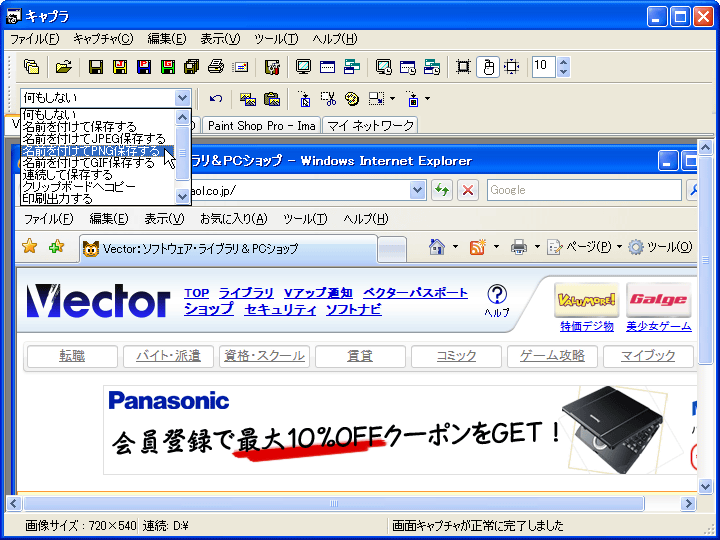720x540 pixels.
Task: Click the rectangle region capture icon
Action: (463, 67)
